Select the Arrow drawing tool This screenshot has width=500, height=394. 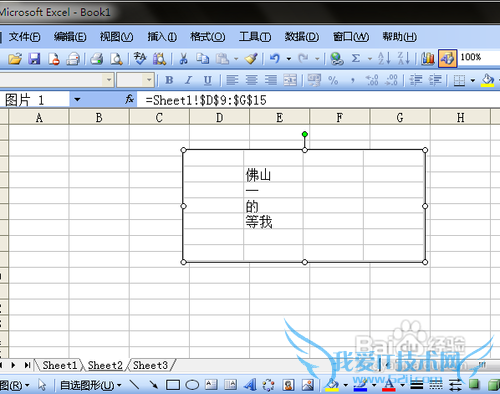(x=153, y=385)
